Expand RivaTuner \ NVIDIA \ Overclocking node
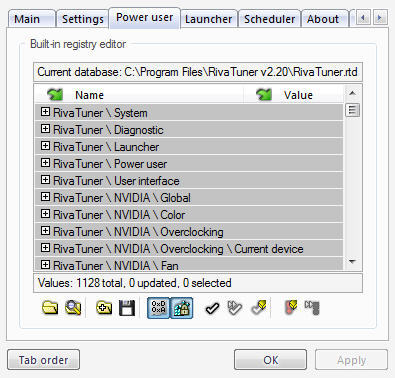This screenshot has width=395, height=378. point(45,231)
